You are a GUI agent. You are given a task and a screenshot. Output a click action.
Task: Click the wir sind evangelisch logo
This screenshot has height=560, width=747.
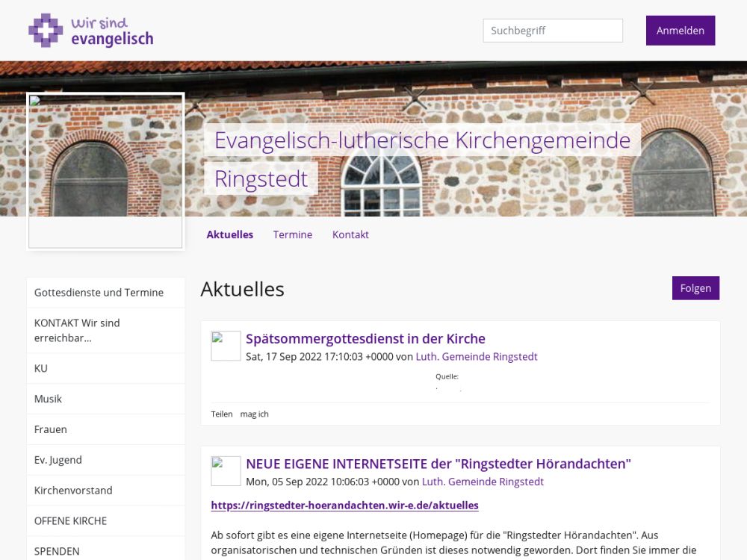click(90, 31)
